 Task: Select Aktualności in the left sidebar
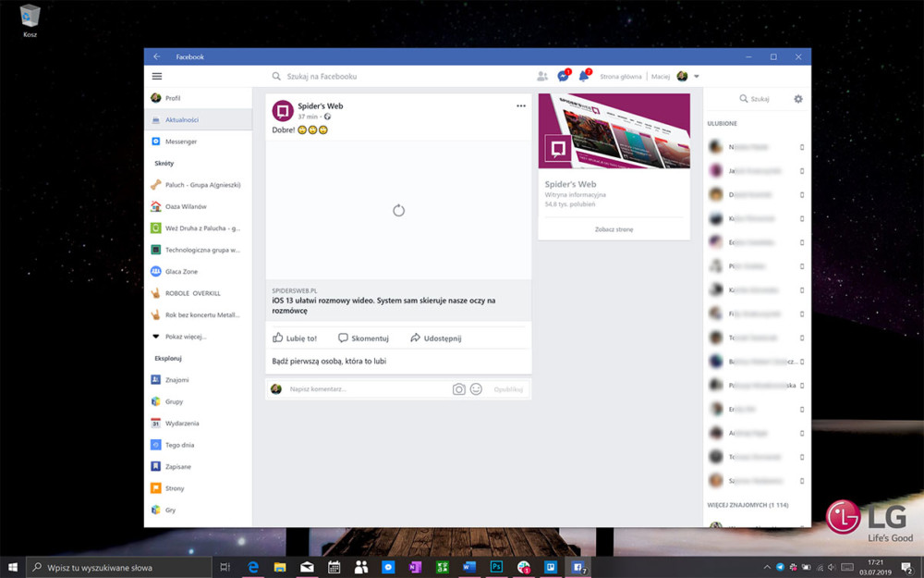[x=198, y=119]
